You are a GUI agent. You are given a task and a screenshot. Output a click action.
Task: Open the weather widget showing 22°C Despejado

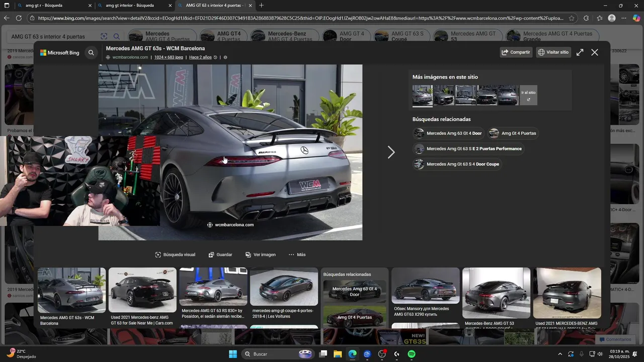pyautogui.click(x=21, y=354)
